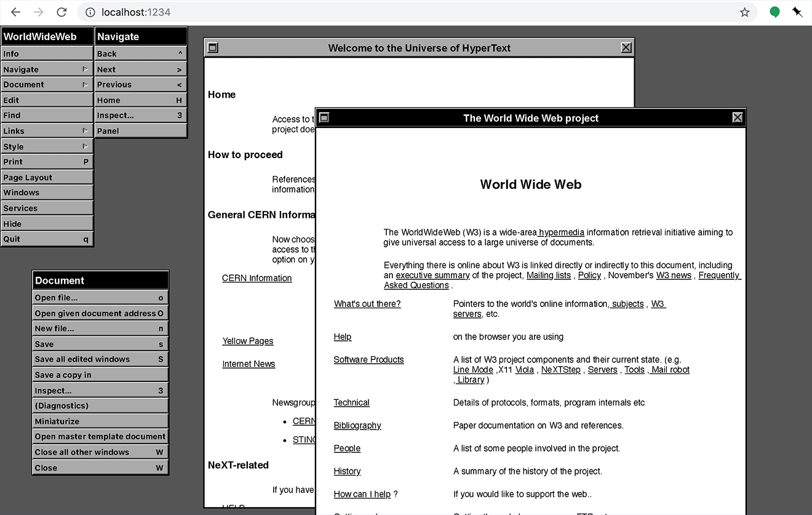Follow the History link
The height and width of the screenshot is (515, 812).
[347, 471]
